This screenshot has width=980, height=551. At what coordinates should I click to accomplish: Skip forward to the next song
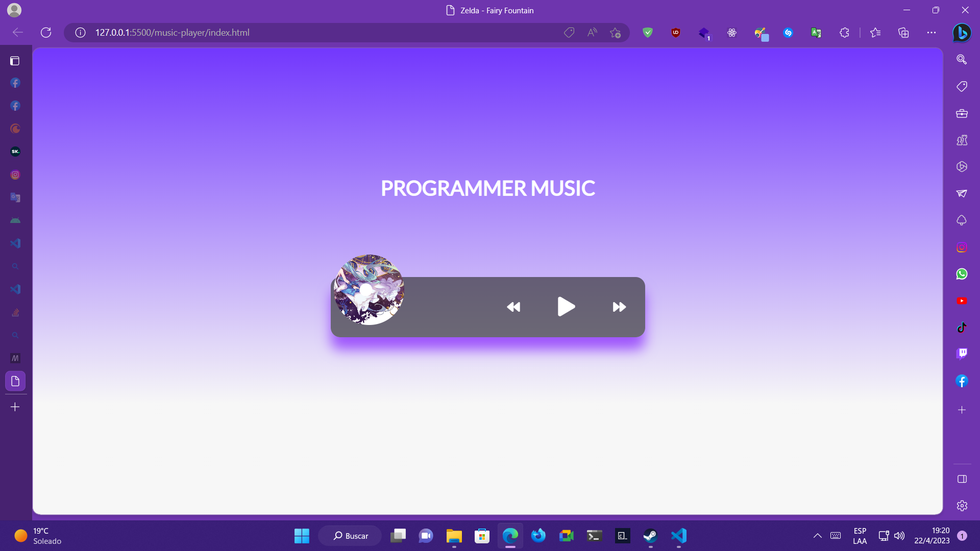(619, 307)
